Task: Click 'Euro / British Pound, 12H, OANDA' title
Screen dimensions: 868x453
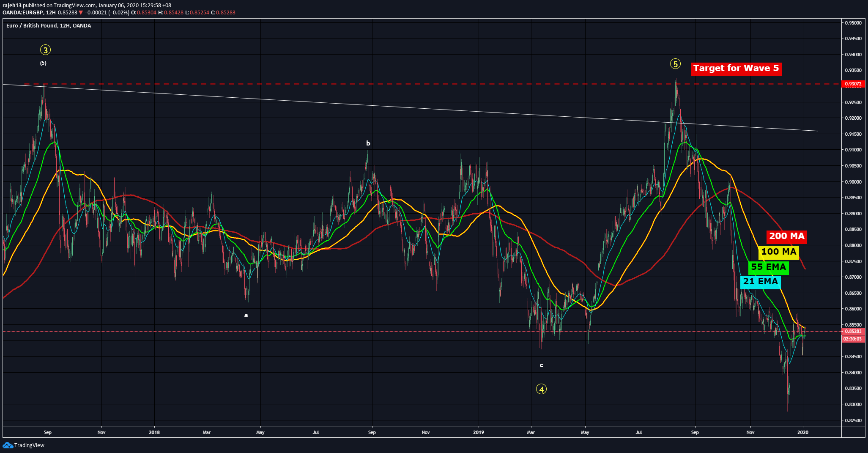Action: point(49,26)
